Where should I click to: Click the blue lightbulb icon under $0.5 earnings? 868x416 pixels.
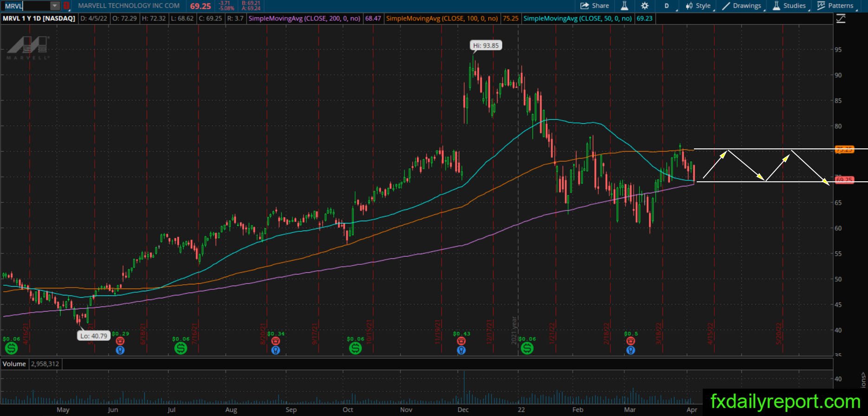(630, 351)
